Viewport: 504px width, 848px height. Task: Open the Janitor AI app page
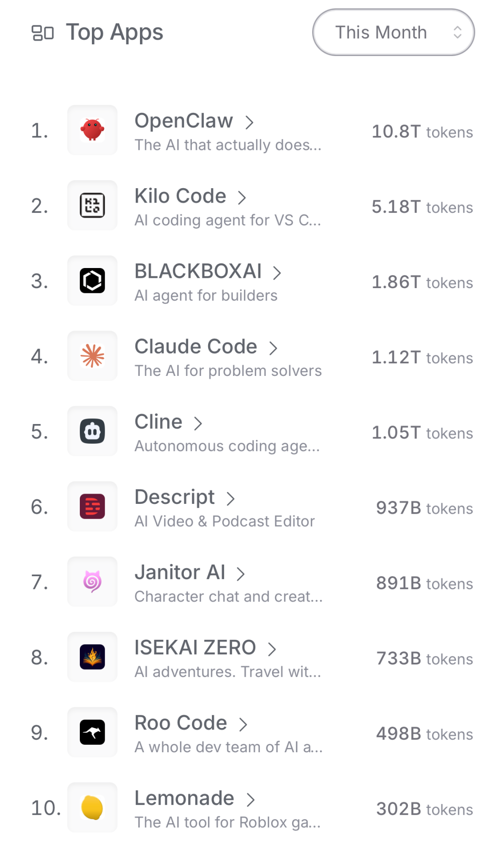(180, 572)
